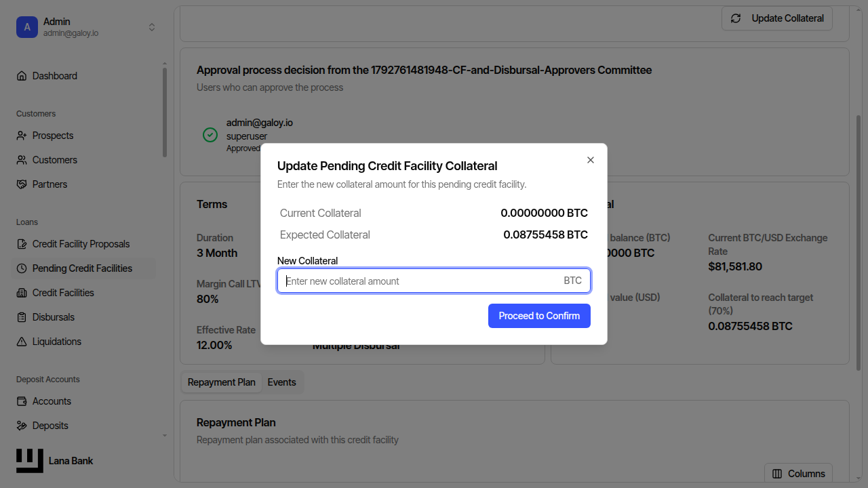Click the Accounts wallet icon
This screenshot has height=488, width=868.
22,401
